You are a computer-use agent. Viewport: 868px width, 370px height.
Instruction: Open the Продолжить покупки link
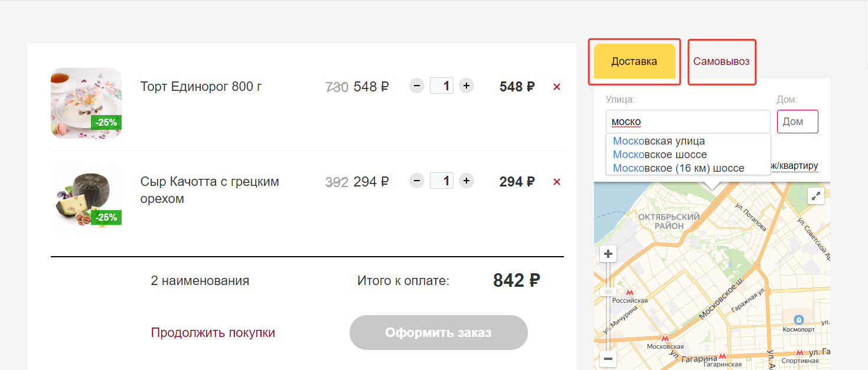click(213, 332)
